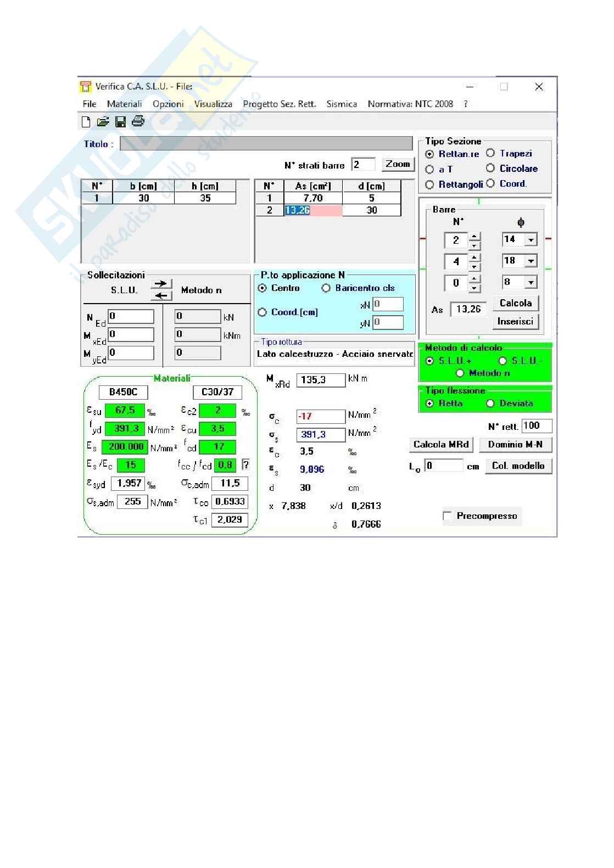The width and height of the screenshot is (614, 868).
Task: Click the question mark next to fcc/fcd
Action: click(246, 465)
